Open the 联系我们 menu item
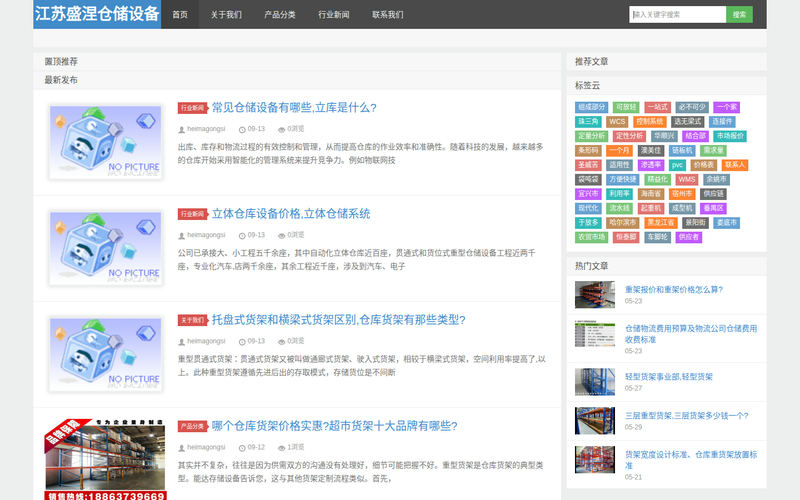This screenshot has width=800, height=500. click(388, 14)
